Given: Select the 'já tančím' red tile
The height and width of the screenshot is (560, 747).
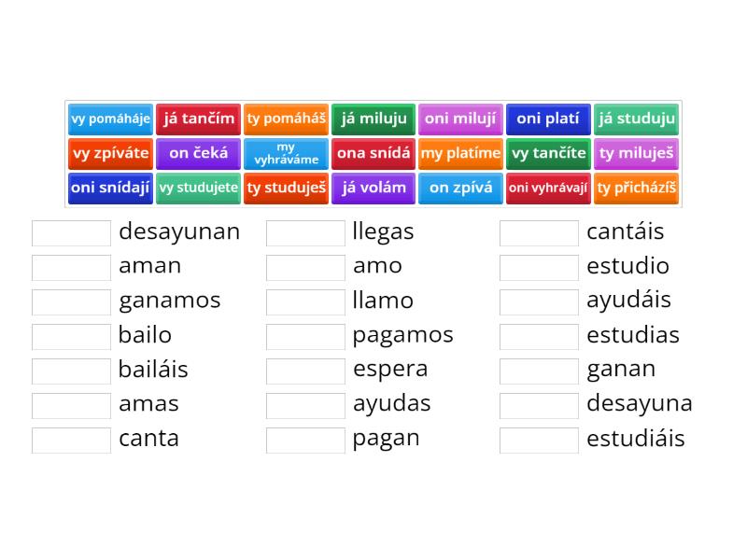Looking at the screenshot, I should pyautogui.click(x=198, y=119).
